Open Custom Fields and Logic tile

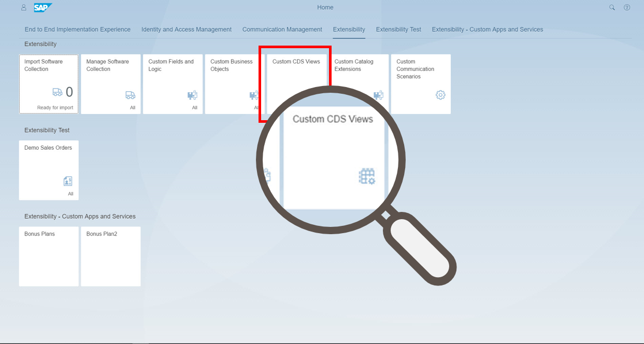tap(173, 84)
